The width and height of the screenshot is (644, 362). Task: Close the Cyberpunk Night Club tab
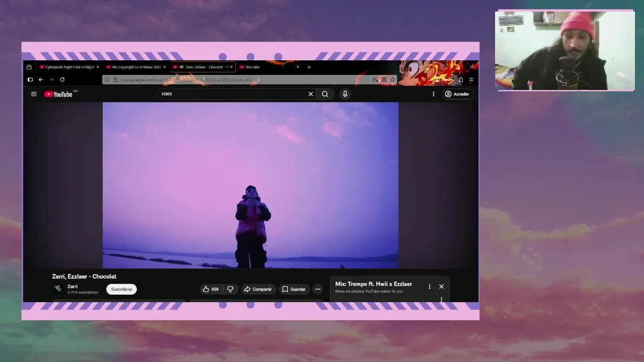pyautogui.click(x=98, y=67)
